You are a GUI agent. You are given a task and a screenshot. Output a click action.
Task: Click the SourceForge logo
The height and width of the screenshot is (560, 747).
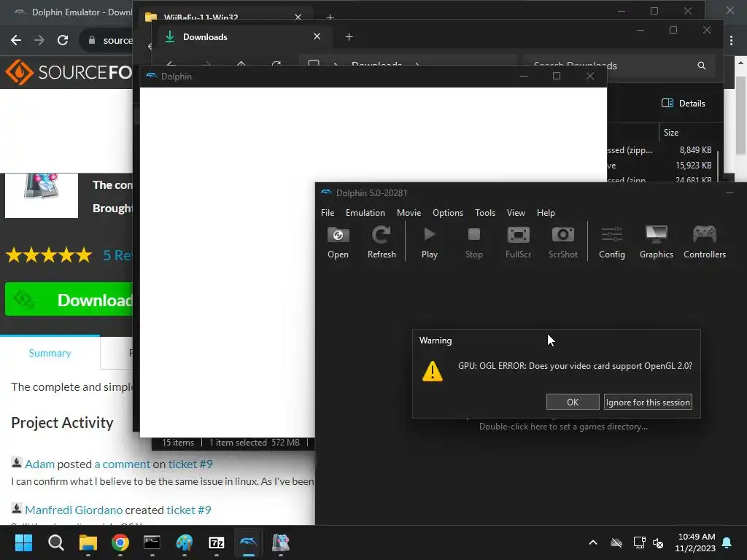(x=69, y=72)
